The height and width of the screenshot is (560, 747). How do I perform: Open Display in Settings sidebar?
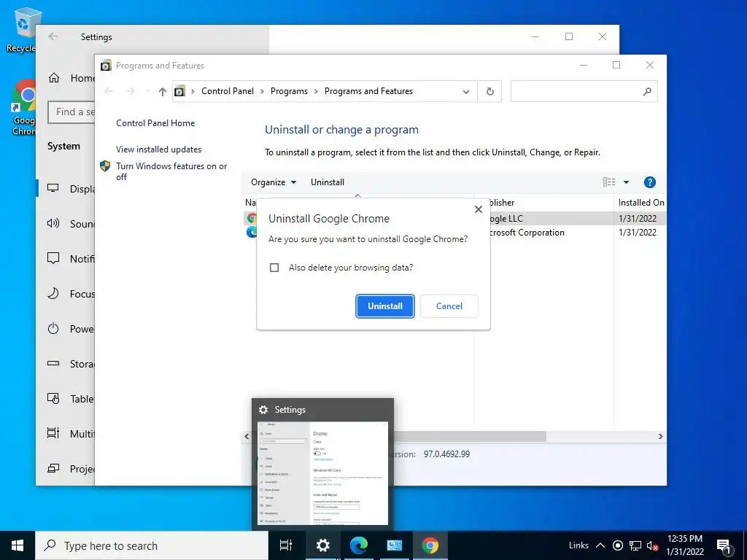click(66, 189)
